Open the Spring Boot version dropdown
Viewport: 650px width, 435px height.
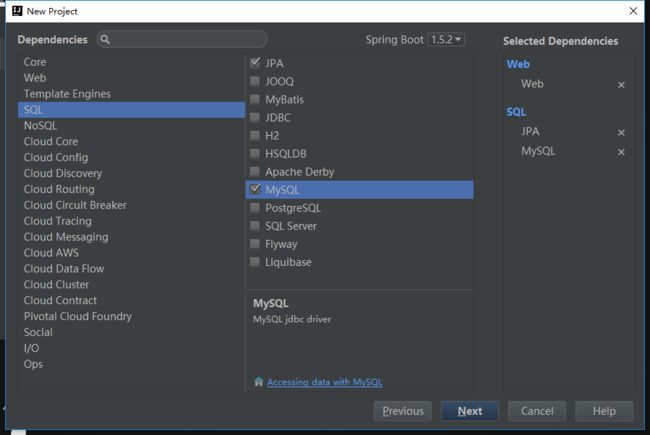pos(446,39)
